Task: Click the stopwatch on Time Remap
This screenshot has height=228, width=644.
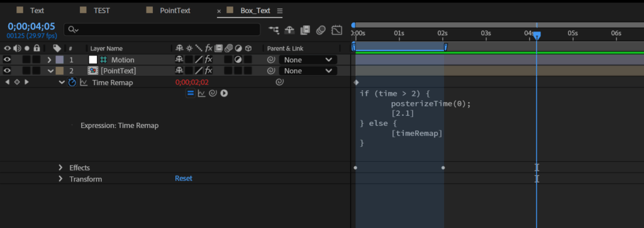Action: pos(72,83)
